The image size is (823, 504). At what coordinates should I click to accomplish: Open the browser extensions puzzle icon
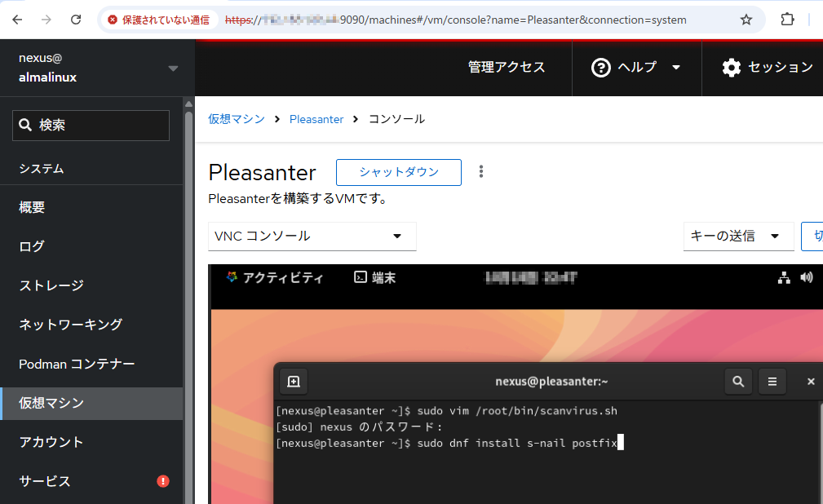[x=787, y=20]
